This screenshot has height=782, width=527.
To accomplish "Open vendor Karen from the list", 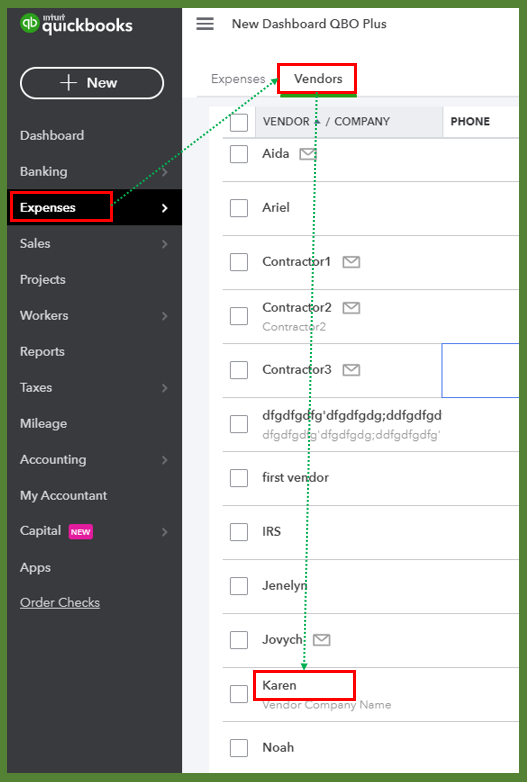I will click(279, 685).
